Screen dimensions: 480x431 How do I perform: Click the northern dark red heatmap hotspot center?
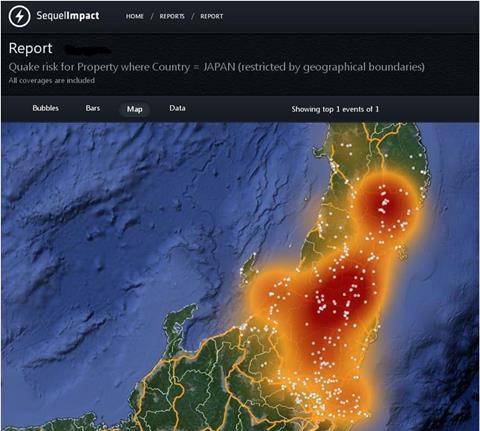coord(385,203)
